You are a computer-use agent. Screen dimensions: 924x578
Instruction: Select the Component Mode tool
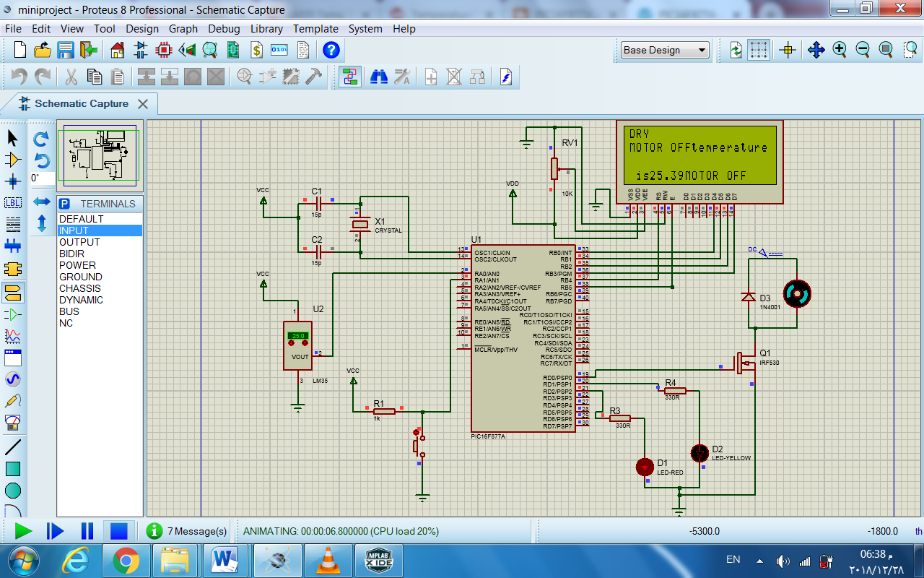click(x=12, y=160)
